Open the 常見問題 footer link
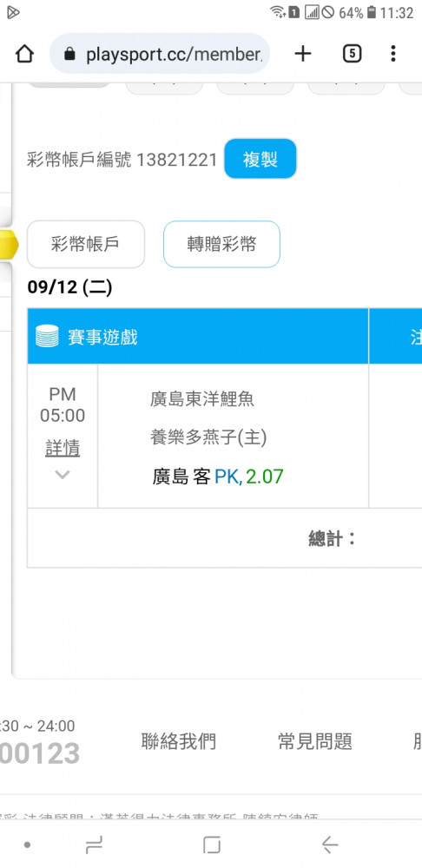This screenshot has height=868, width=422. [x=314, y=741]
